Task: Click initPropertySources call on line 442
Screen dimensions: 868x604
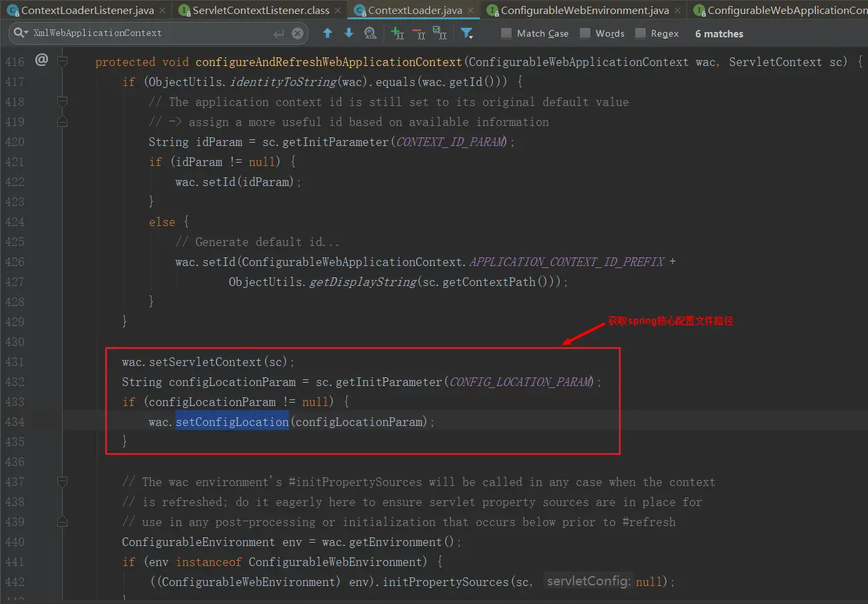Action: click(x=446, y=582)
